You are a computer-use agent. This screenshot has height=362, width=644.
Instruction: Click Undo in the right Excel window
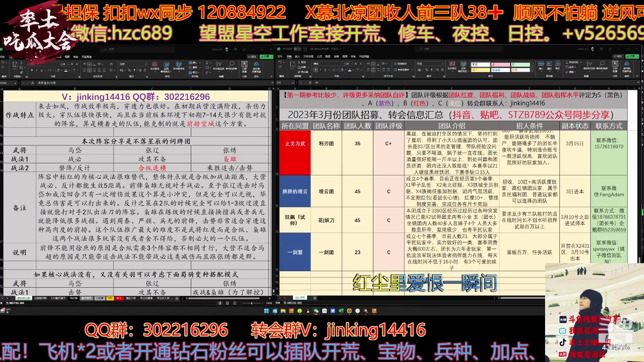pyautogui.click(x=280, y=63)
